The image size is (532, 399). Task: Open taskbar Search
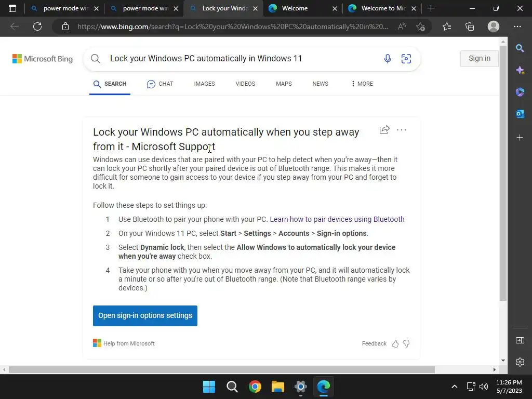pos(232,387)
